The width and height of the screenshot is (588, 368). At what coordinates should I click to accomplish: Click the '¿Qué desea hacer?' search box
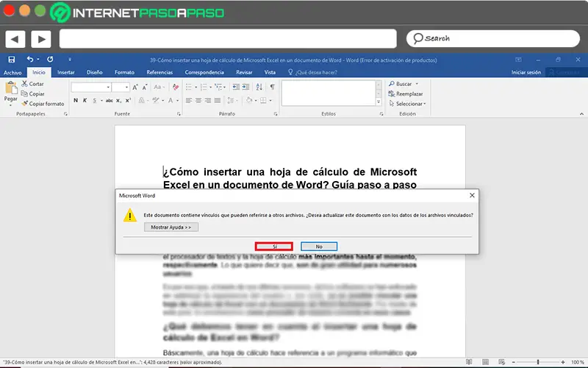[x=312, y=72]
